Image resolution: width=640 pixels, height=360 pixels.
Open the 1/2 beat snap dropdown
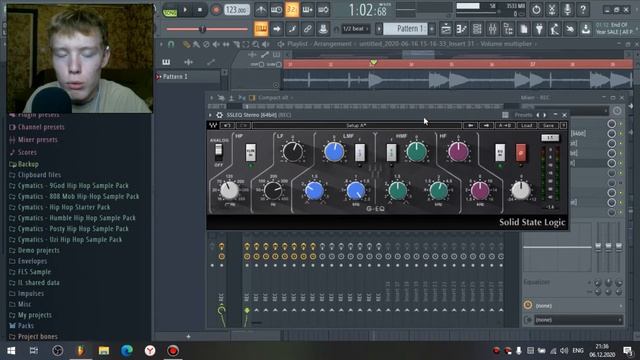tap(355, 29)
